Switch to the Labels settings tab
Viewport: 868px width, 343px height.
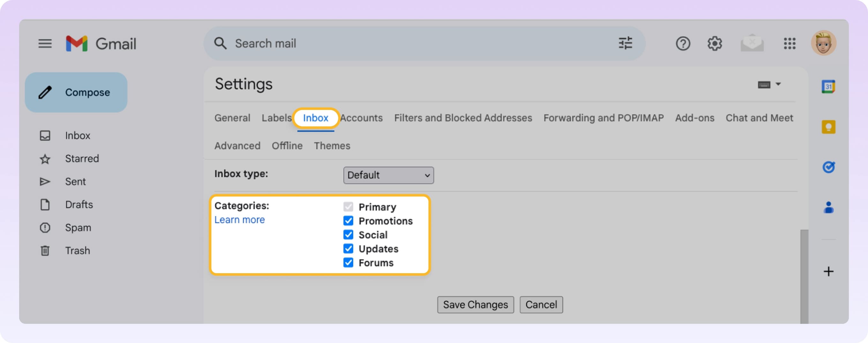[x=276, y=118]
